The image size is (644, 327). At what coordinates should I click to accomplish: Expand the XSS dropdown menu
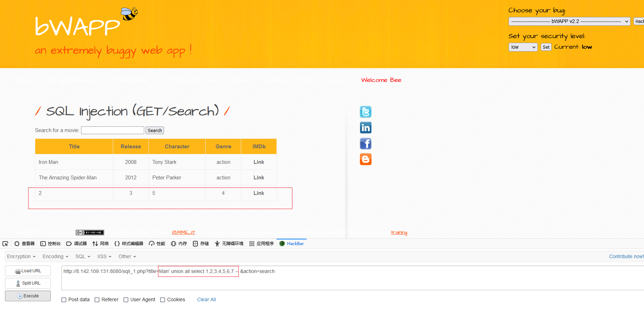[x=104, y=256]
